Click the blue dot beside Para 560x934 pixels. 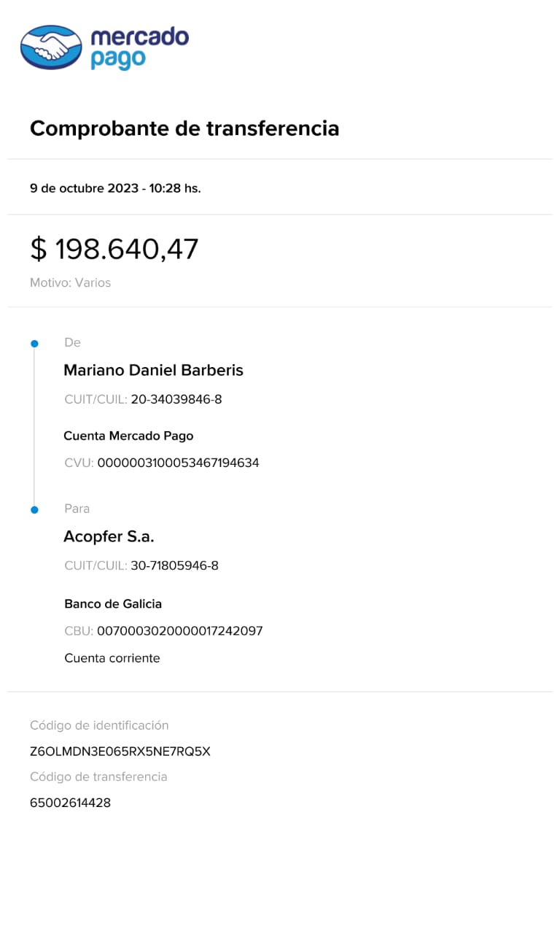[x=34, y=509]
